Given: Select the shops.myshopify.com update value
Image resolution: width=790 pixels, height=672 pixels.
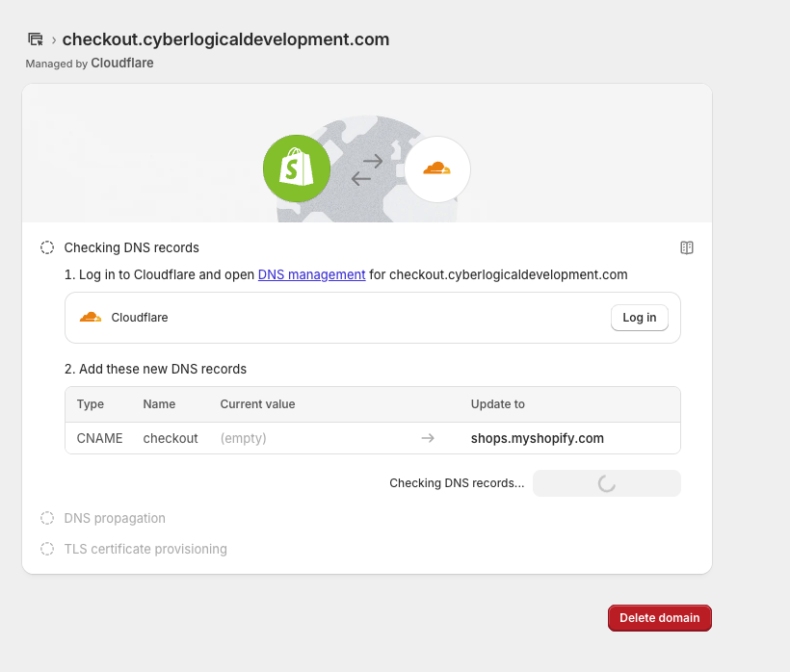Looking at the screenshot, I should pyautogui.click(x=537, y=438).
